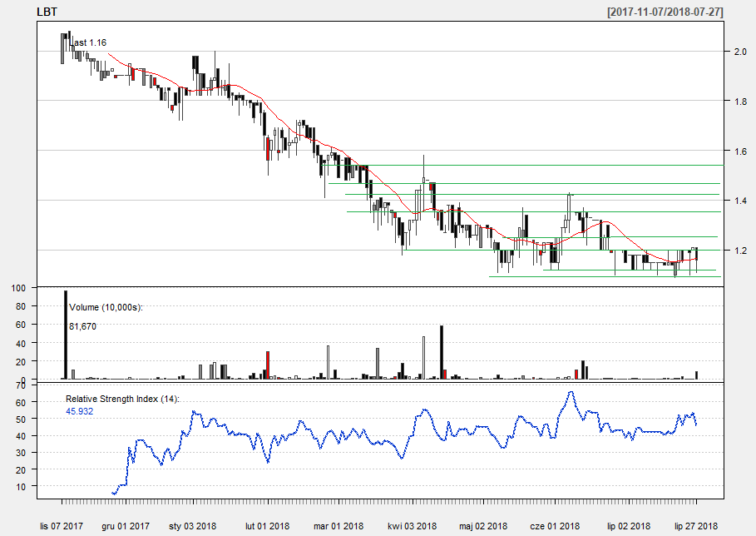Click the gru 01 2017 date label
This screenshot has width=756, height=536.
click(x=126, y=526)
